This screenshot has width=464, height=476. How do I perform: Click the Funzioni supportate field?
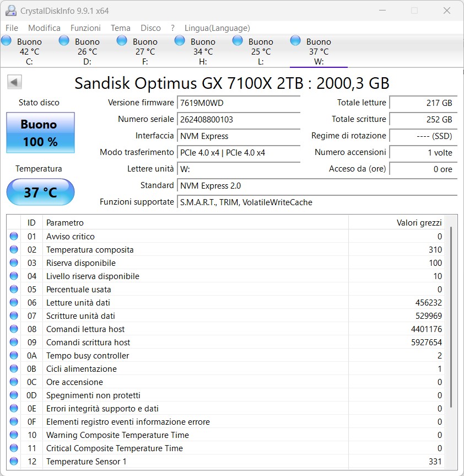click(x=317, y=202)
